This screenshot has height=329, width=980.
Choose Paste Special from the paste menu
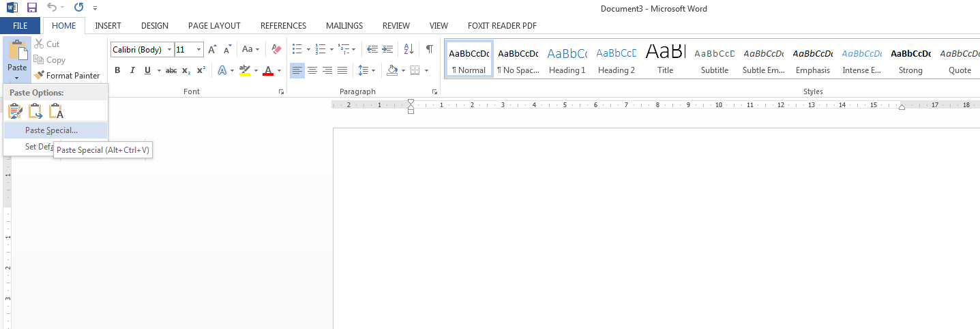pos(52,130)
